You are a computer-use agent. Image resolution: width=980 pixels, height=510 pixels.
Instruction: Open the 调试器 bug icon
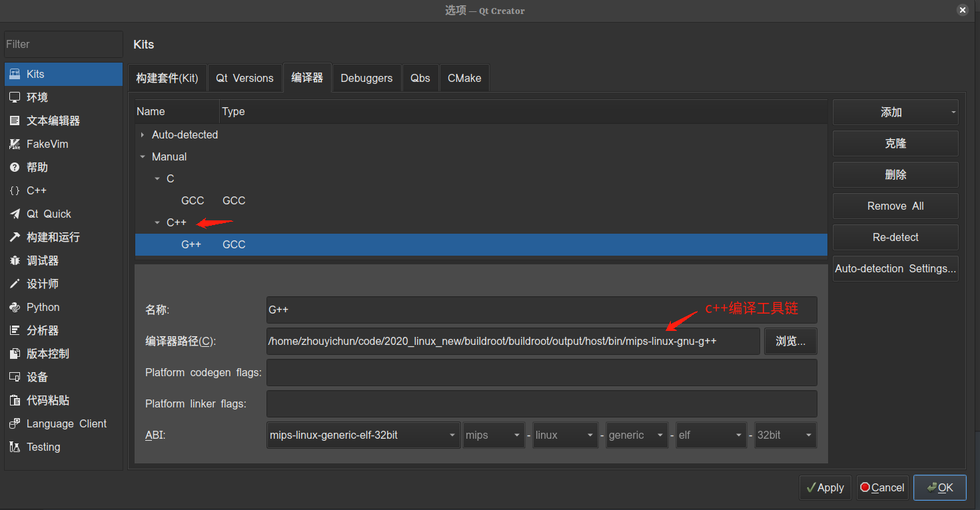tap(15, 260)
